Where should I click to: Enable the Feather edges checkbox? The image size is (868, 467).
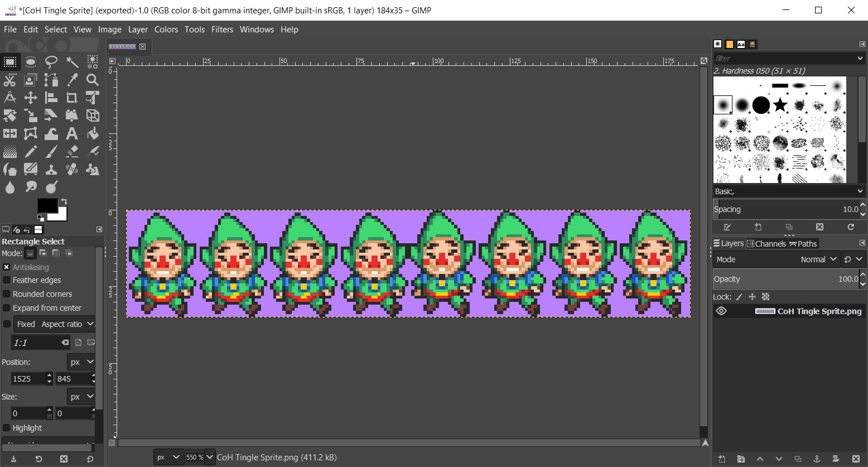(7, 280)
